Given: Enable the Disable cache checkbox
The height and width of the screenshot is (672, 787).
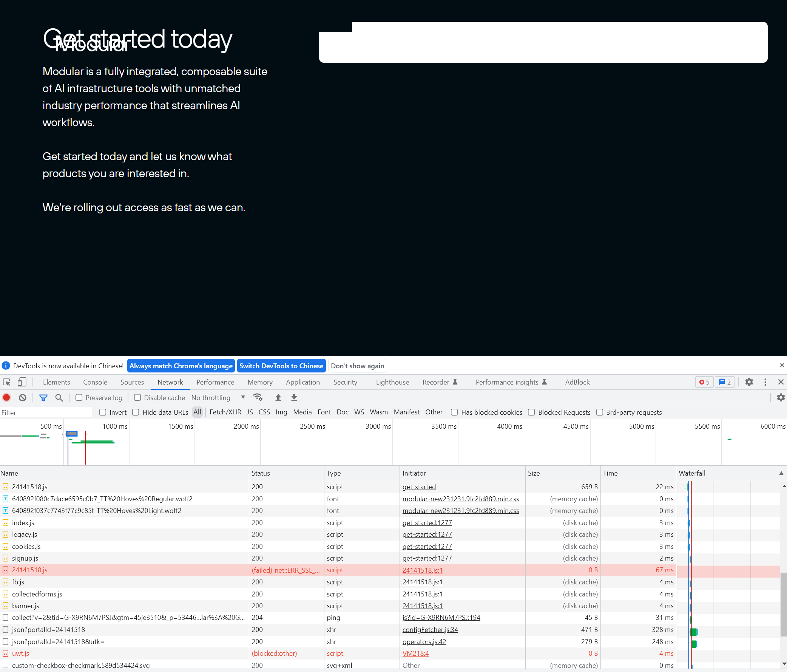Looking at the screenshot, I should coord(137,397).
